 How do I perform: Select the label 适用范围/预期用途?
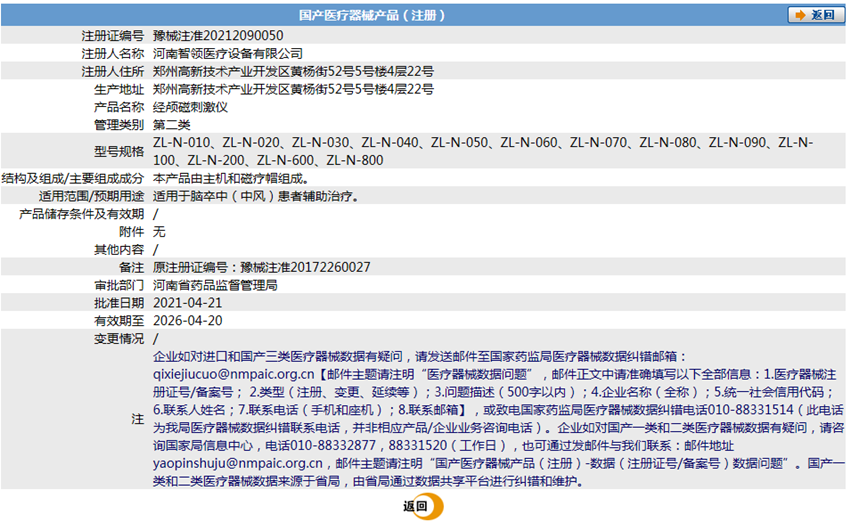point(91,196)
